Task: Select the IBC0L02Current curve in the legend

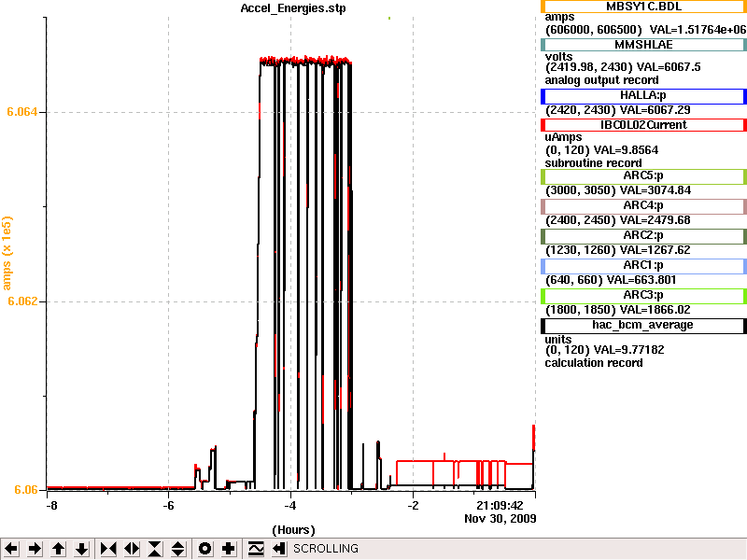Action: coord(643,125)
